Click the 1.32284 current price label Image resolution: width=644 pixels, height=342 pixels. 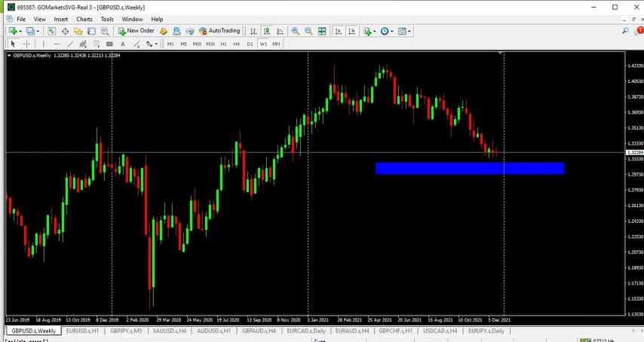click(x=634, y=153)
